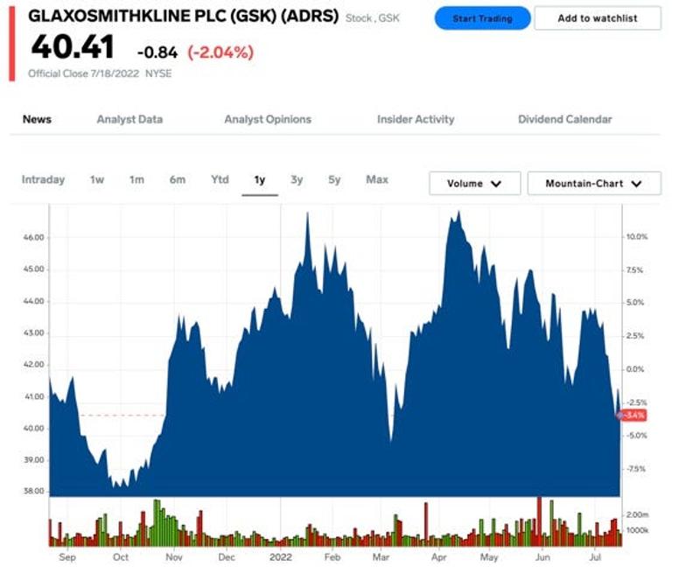View the Insider Activity tab
This screenshot has height=588, width=700.
click(x=416, y=119)
